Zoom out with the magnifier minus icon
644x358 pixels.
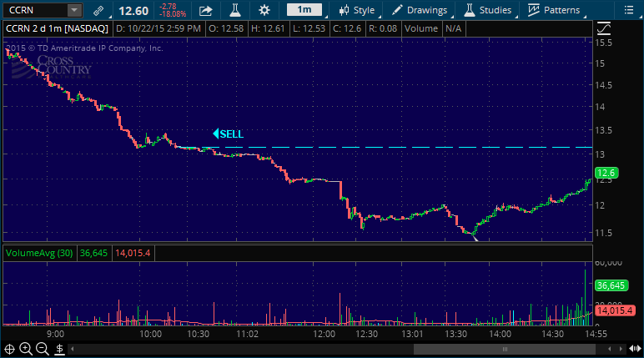pos(42,348)
